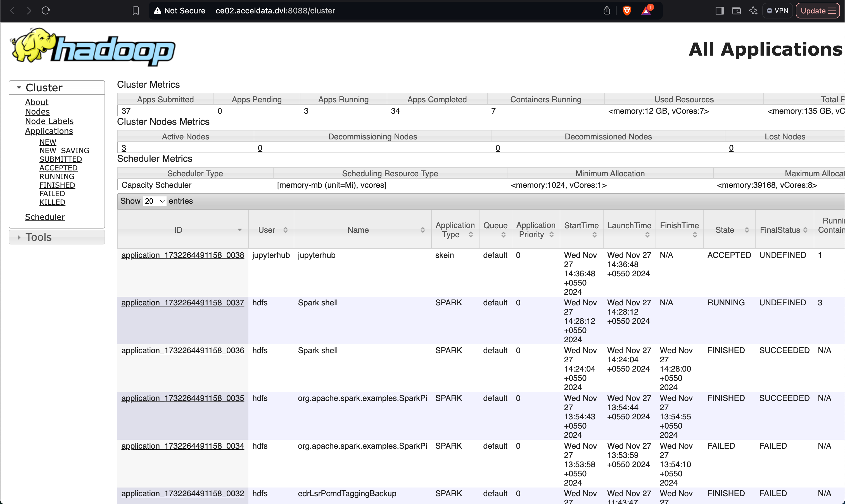
Task: Click the Active Nodes count 3
Action: (124, 148)
